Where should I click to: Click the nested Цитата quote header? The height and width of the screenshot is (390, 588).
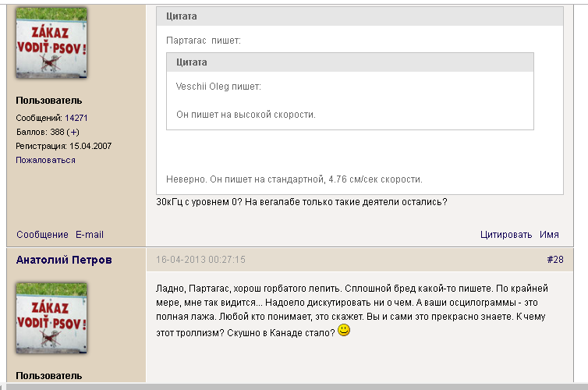click(192, 62)
